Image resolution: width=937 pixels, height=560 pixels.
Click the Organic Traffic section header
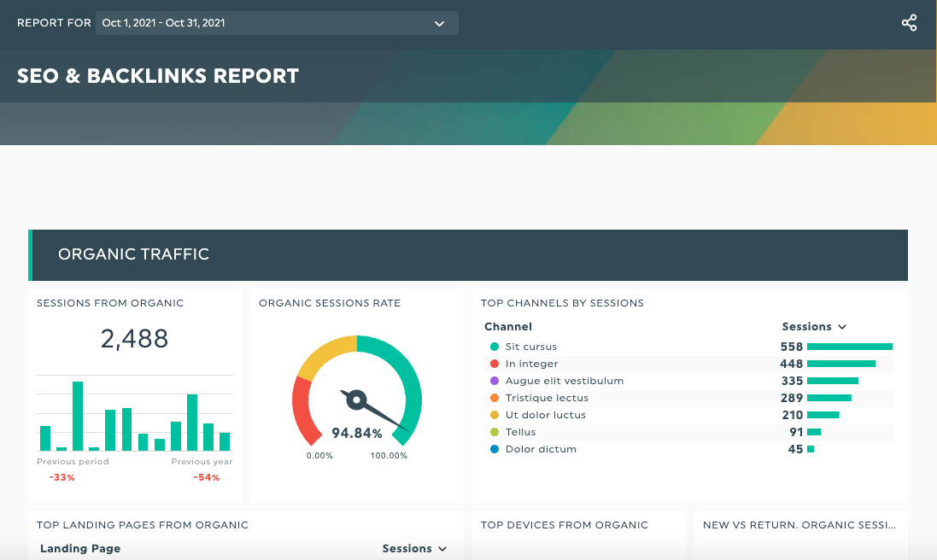coord(468,255)
